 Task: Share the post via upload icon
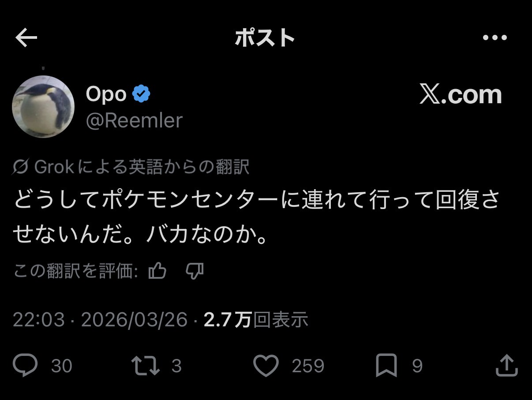(506, 366)
